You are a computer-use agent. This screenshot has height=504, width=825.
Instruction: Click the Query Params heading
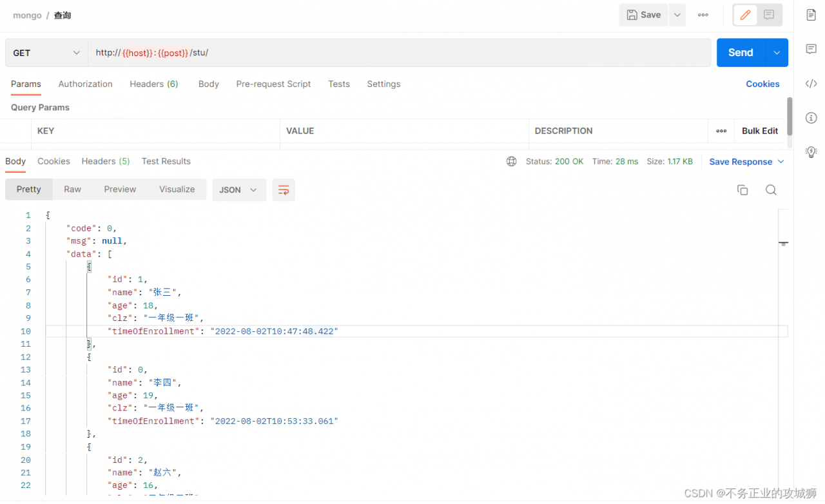tap(40, 108)
